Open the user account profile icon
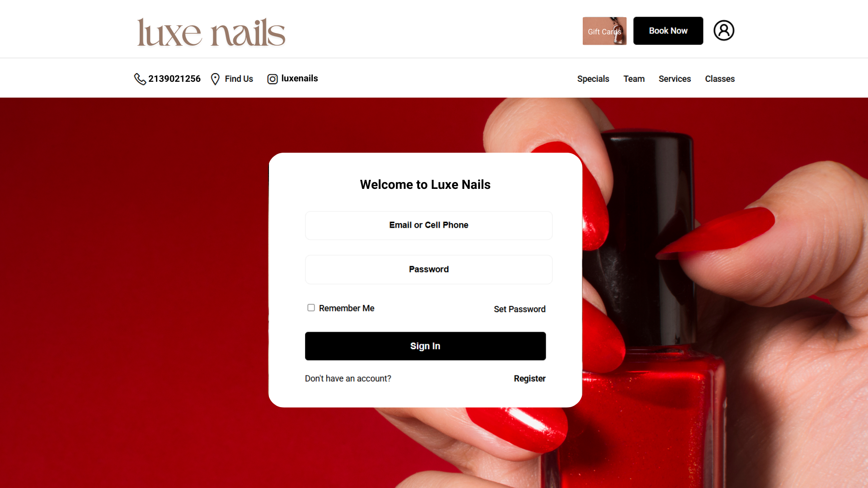This screenshot has height=488, width=868. click(724, 31)
